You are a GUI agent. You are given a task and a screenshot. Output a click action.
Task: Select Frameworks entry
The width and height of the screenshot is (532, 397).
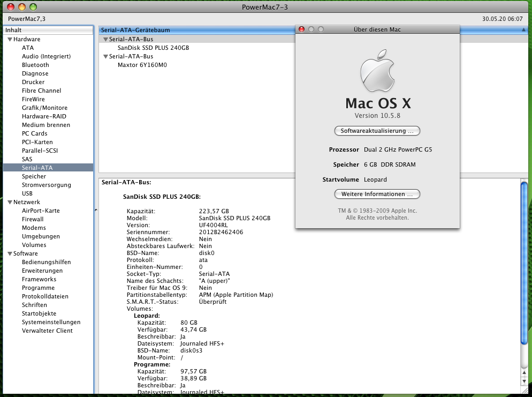click(39, 279)
